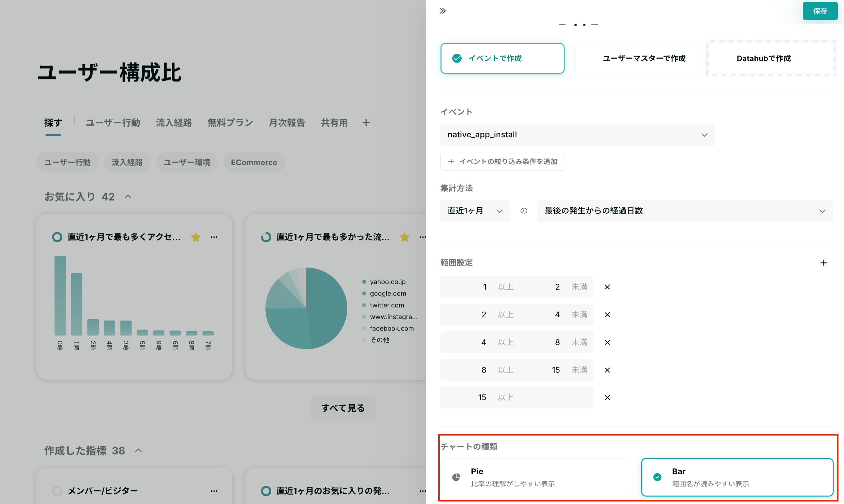This screenshot has width=844, height=504.
Task: Switch to ユーザー行動 tab
Action: point(113,123)
